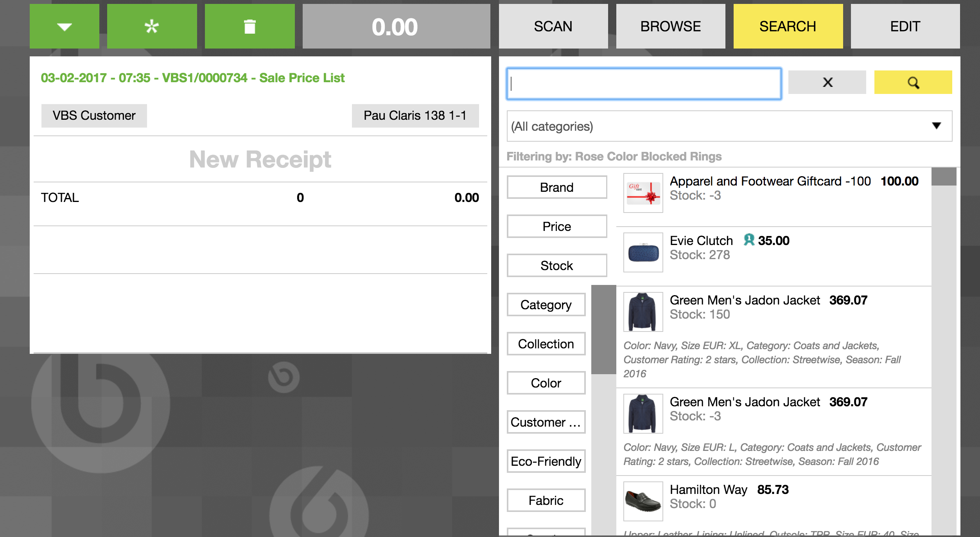Click the yellow magnifier search button
The height and width of the screenshot is (537, 980).
[x=913, y=82]
